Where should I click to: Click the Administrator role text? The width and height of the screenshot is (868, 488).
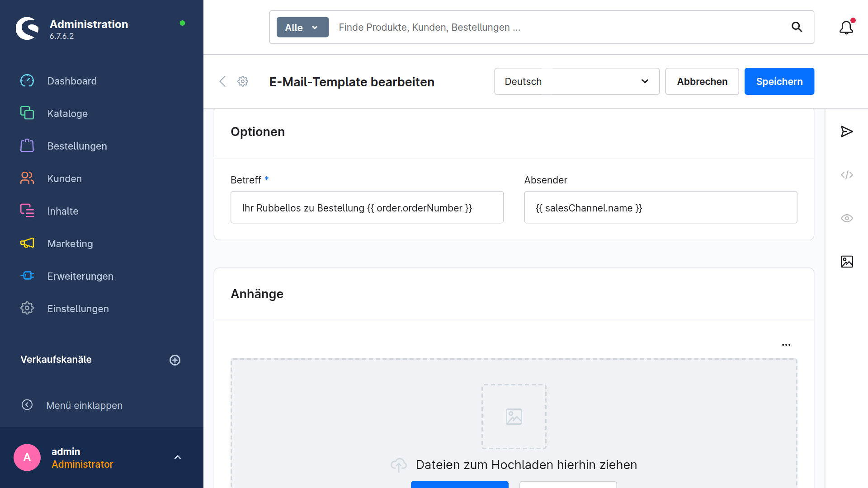pos(82,464)
